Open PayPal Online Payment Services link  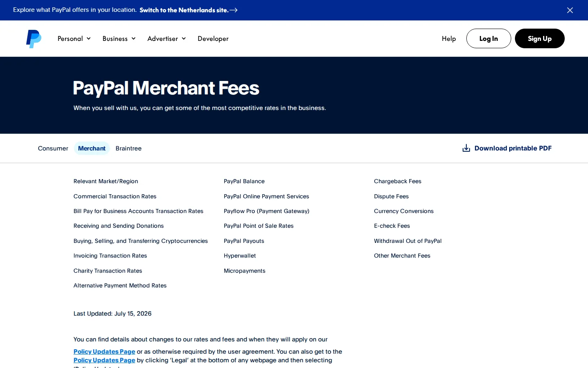pos(266,196)
